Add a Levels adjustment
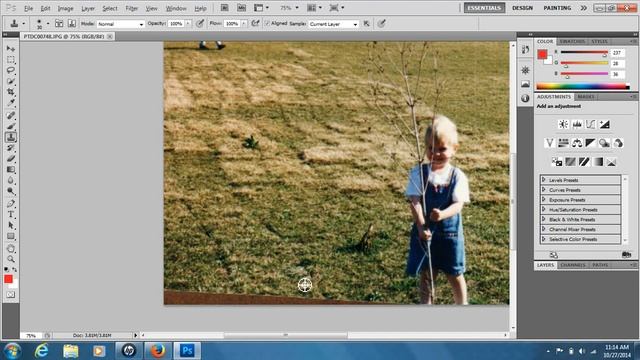Image resolution: width=640 pixels, height=360 pixels. [x=577, y=124]
